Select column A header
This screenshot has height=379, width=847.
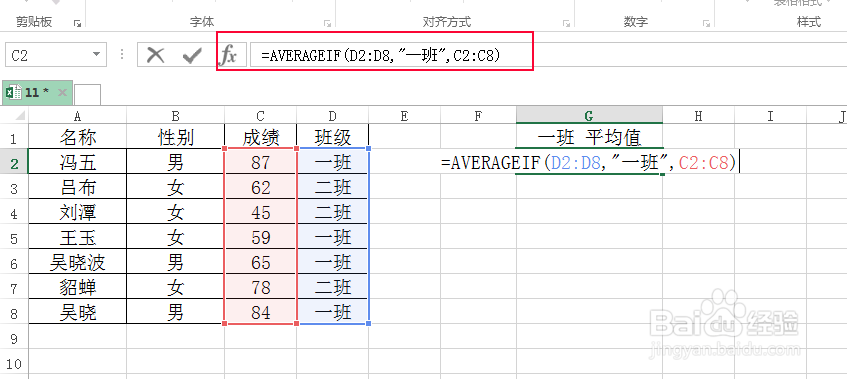tap(78, 115)
